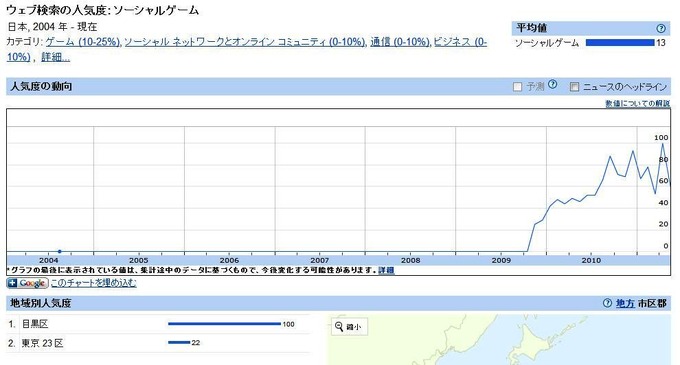Image resolution: width=680 pixels, height=365 pixels.
Task: Switch region view to 地方
Action: point(625,303)
